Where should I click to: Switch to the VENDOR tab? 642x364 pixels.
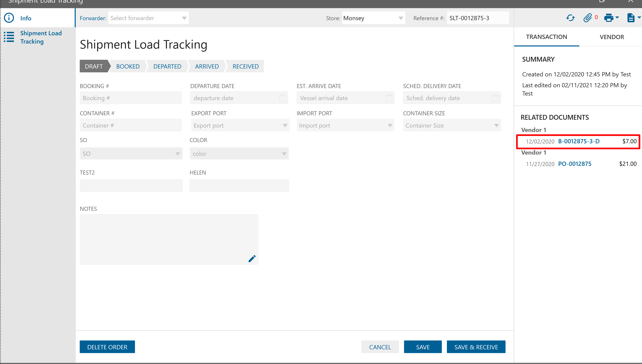(612, 37)
